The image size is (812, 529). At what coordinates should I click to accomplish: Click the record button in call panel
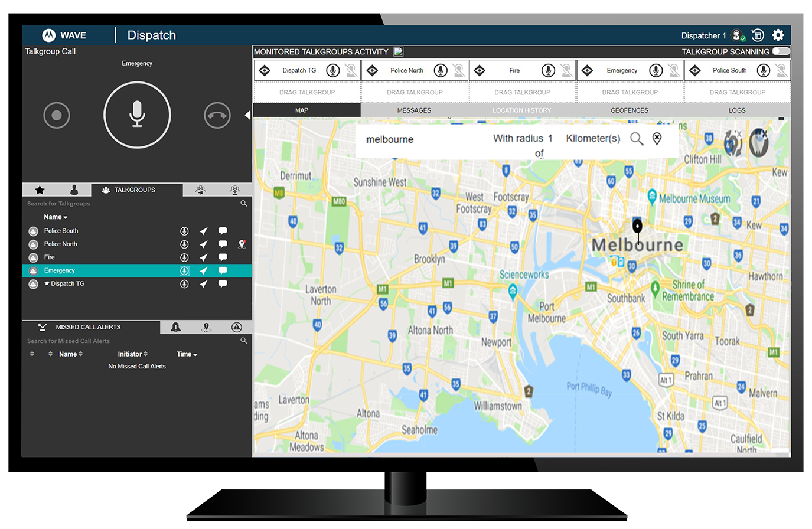[x=57, y=115]
